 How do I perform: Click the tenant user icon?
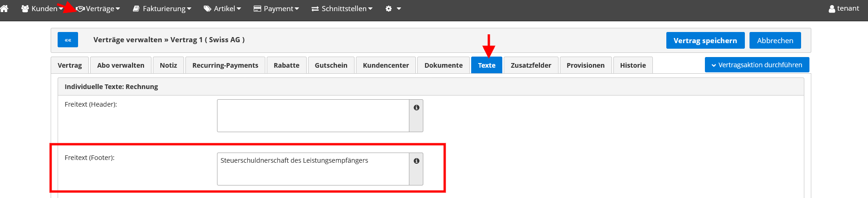pos(832,9)
